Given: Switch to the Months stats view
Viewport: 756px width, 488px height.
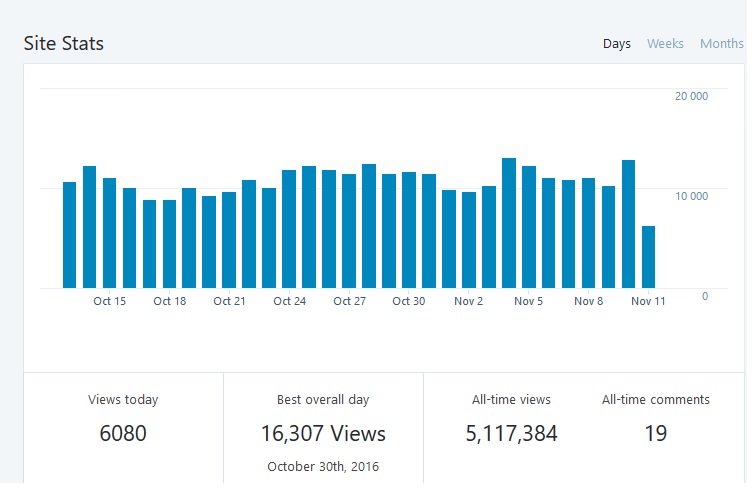Looking at the screenshot, I should [x=721, y=44].
